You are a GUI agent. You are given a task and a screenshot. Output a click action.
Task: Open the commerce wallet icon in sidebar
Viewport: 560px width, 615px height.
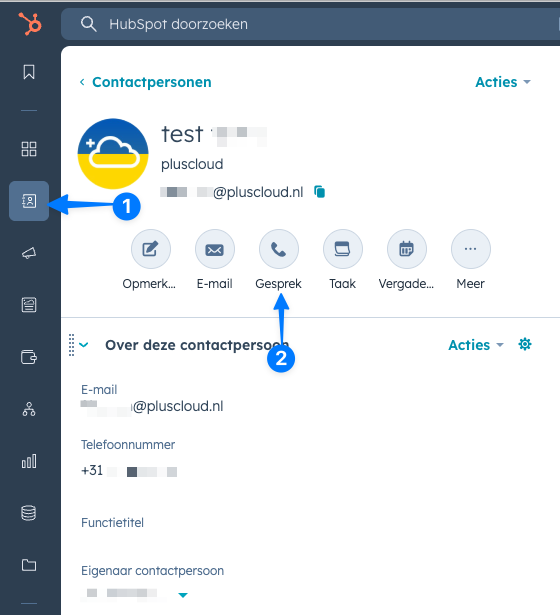tap(29, 357)
